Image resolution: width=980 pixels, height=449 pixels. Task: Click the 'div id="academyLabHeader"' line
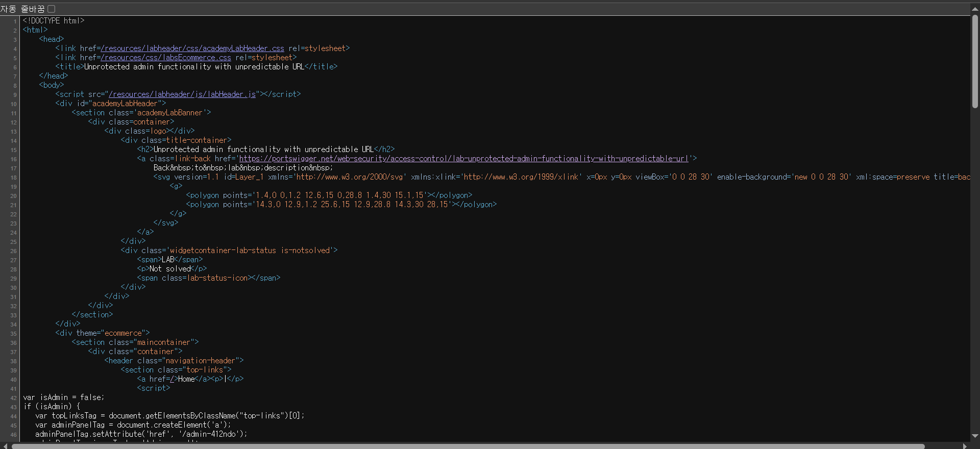pos(111,104)
